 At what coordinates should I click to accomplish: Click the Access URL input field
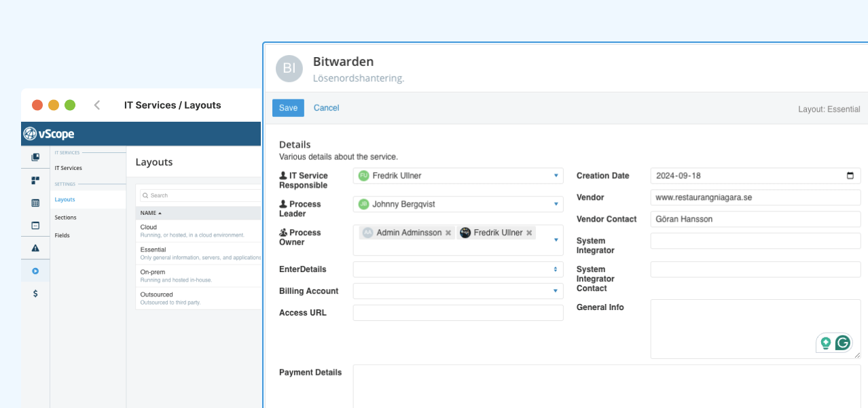click(458, 313)
